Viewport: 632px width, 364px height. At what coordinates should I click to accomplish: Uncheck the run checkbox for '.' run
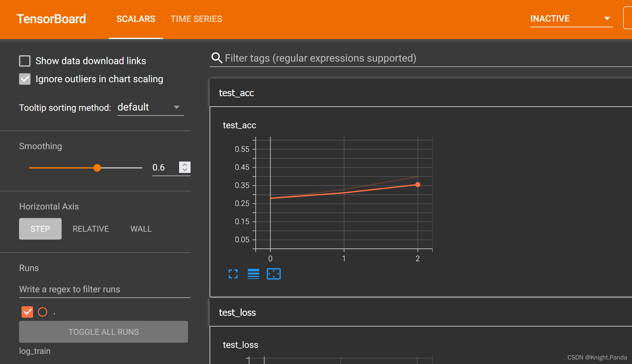[27, 312]
